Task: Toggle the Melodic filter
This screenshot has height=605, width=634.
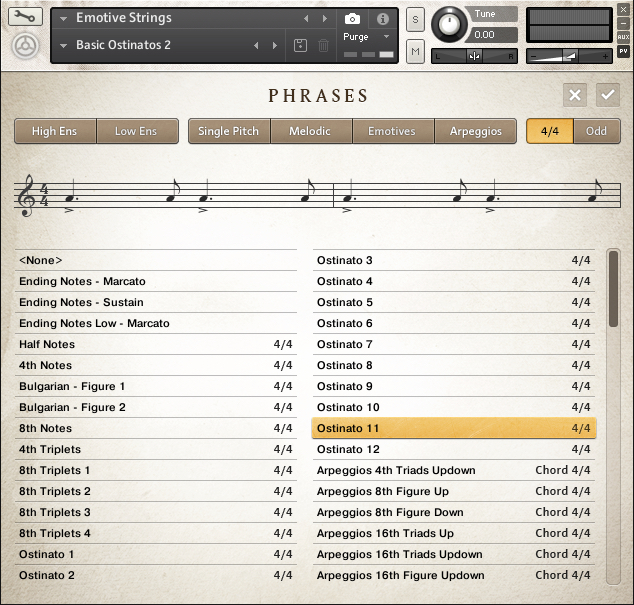Action: pos(311,131)
